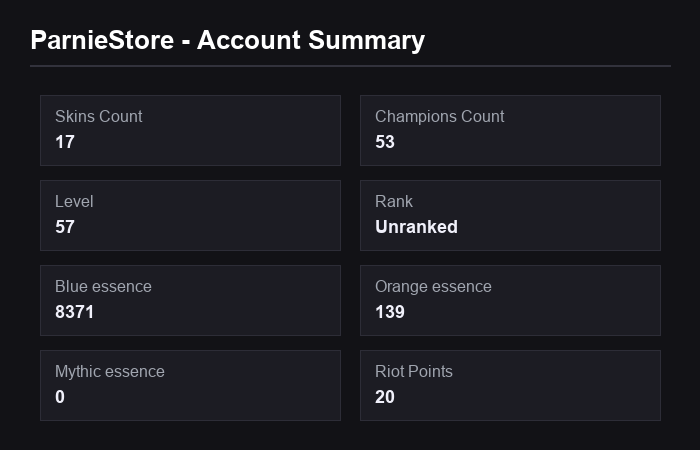The width and height of the screenshot is (700, 450).
Task: Click the Unranked rank value
Action: [x=417, y=227]
